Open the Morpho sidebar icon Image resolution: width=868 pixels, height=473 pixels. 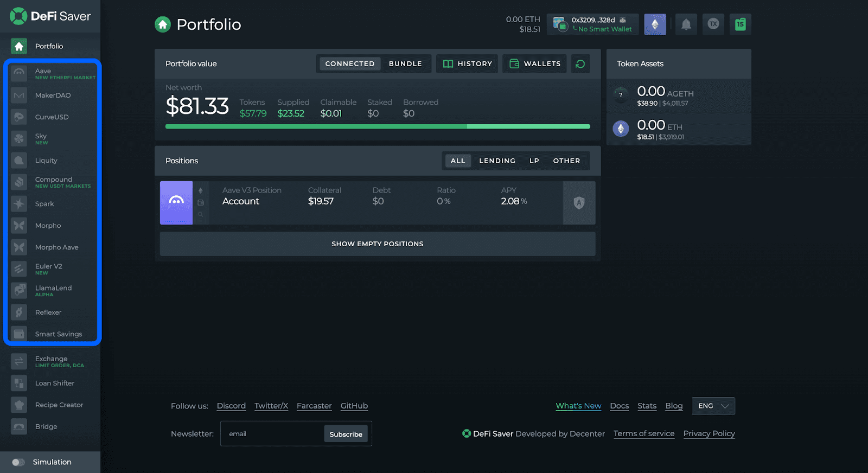click(19, 226)
